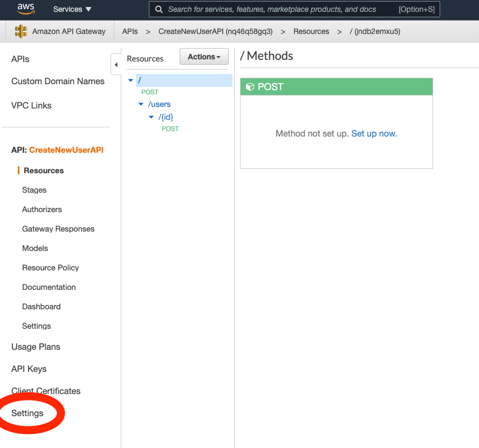Select the /users resource
The width and height of the screenshot is (479, 448).
click(159, 104)
